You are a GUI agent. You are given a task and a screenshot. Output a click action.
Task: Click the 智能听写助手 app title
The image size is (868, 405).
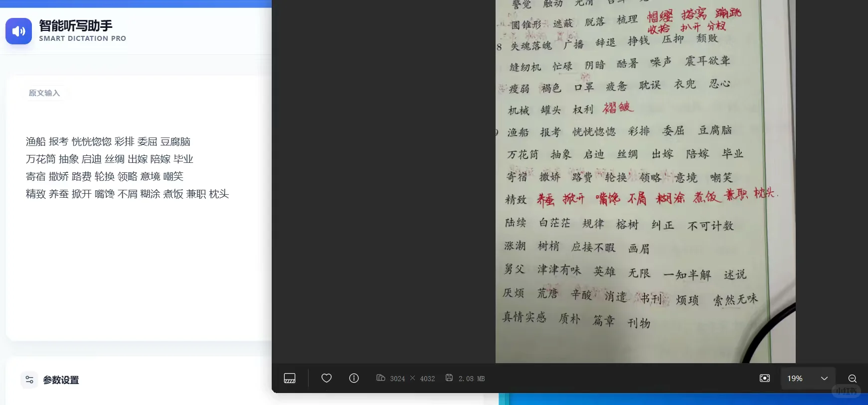76,25
